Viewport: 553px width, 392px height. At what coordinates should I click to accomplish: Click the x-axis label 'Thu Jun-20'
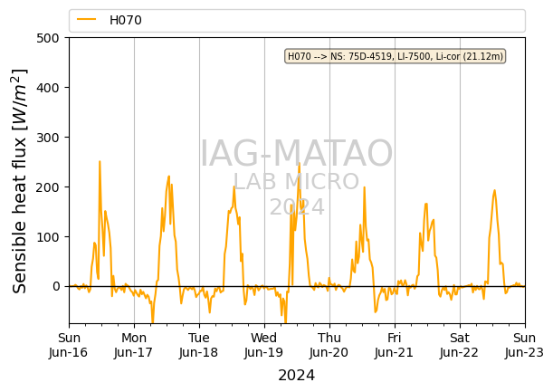click(x=329, y=345)
